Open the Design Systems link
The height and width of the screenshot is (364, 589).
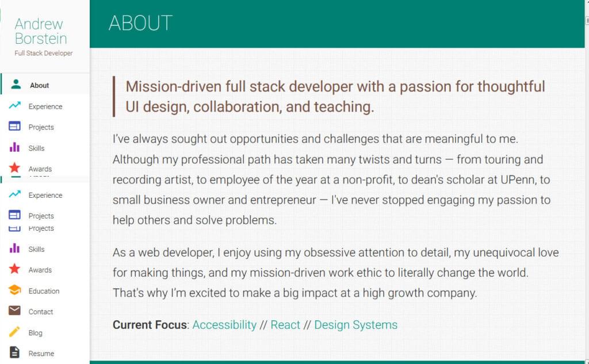coord(355,325)
